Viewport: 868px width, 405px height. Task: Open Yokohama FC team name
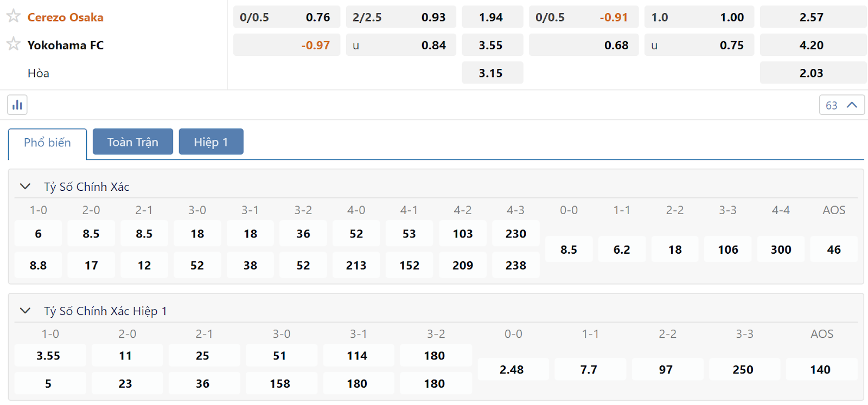tap(66, 46)
